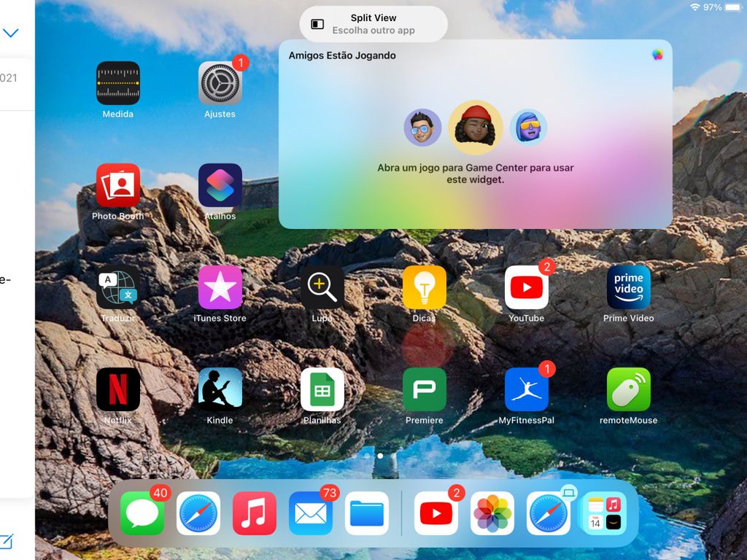The height and width of the screenshot is (560, 747).
Task: Open the Lupa magnifier app
Action: [322, 287]
